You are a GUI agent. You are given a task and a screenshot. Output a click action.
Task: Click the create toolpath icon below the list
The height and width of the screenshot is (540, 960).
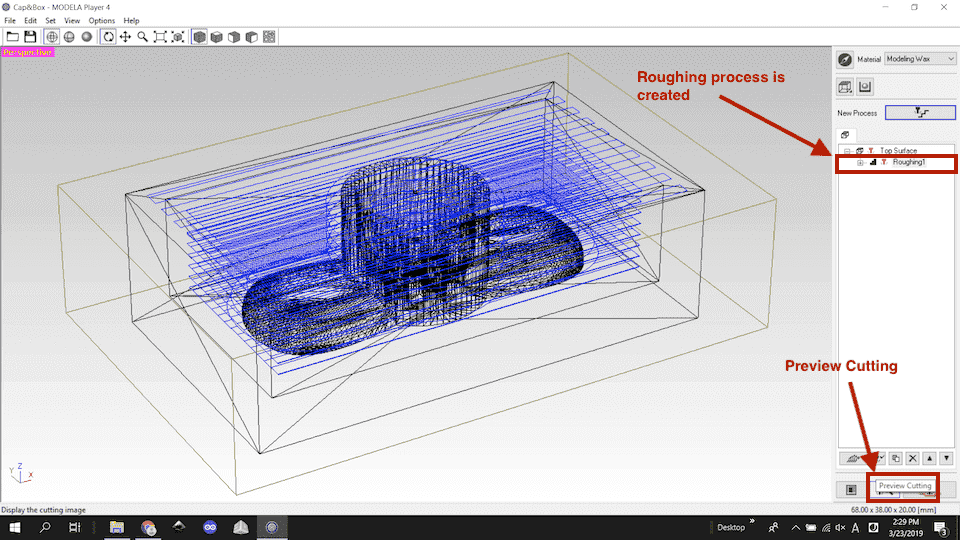tap(853, 458)
